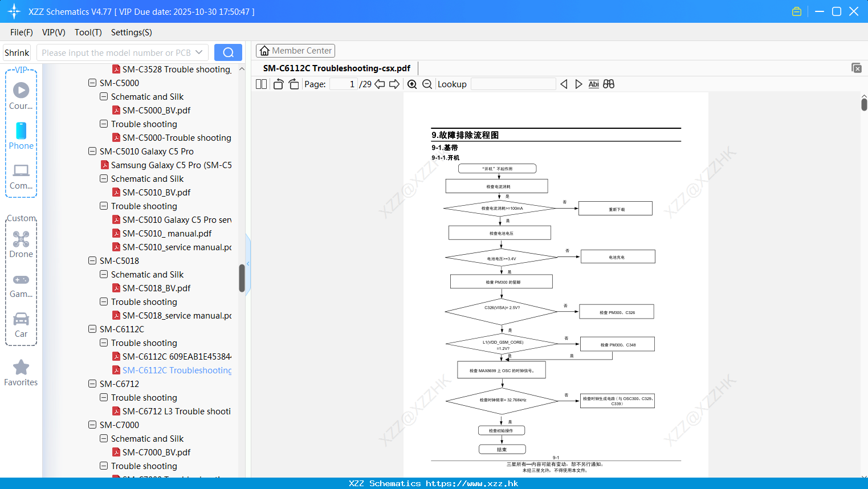Image resolution: width=868 pixels, height=489 pixels.
Task: Zoom in on the PDF
Action: [412, 84]
